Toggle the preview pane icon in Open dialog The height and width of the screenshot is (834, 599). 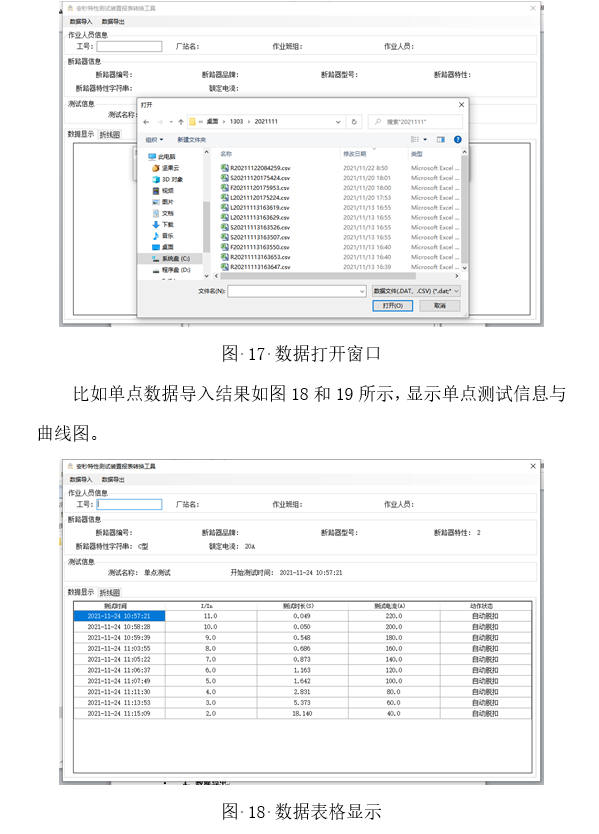pos(440,139)
